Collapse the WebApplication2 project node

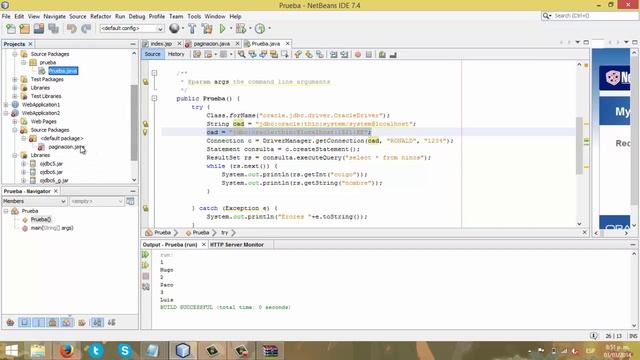pyautogui.click(x=6, y=113)
